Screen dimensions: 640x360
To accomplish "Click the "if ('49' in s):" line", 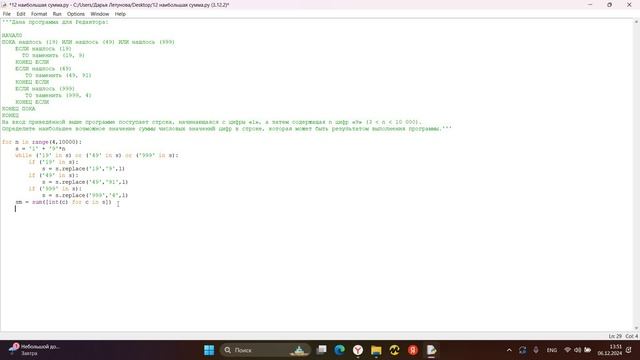I will point(53,176).
